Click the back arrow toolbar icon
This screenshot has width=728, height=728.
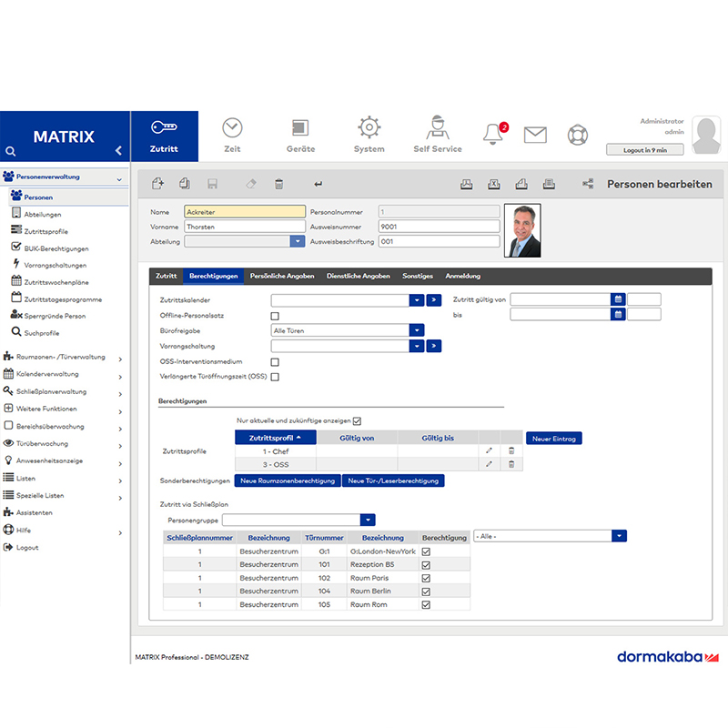(x=318, y=185)
